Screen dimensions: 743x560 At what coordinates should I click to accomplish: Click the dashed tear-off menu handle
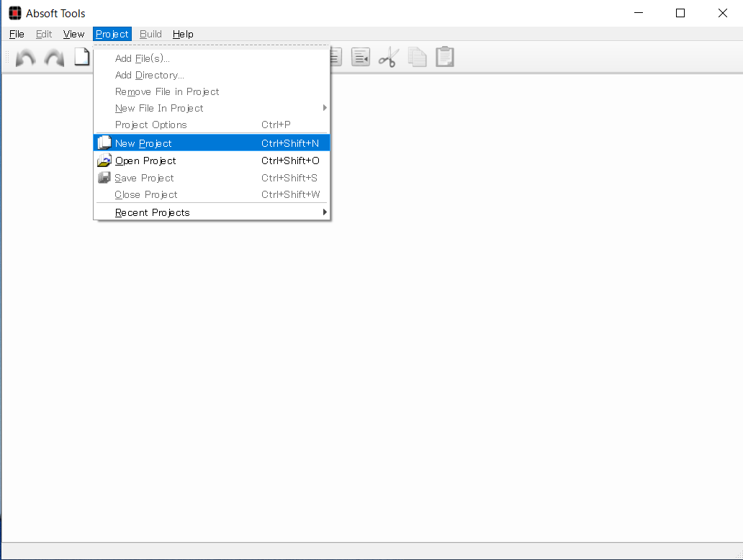[x=212, y=47]
